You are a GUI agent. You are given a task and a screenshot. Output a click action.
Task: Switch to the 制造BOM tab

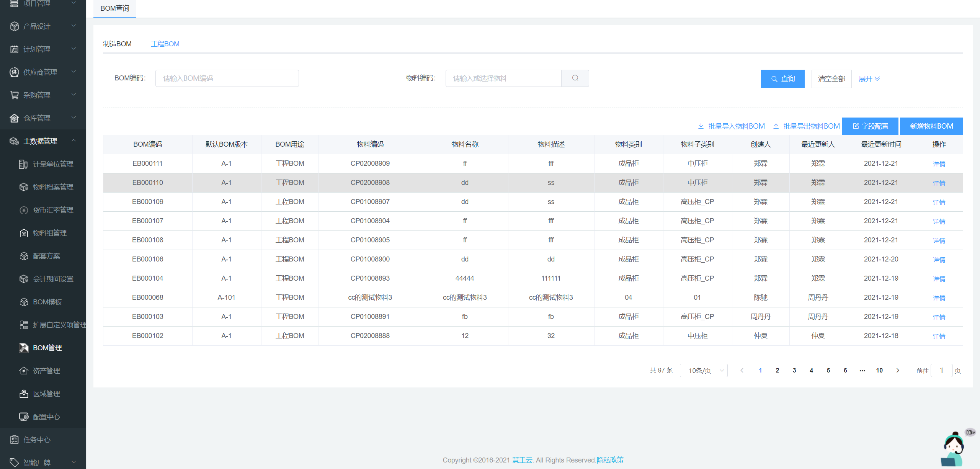[117, 44]
